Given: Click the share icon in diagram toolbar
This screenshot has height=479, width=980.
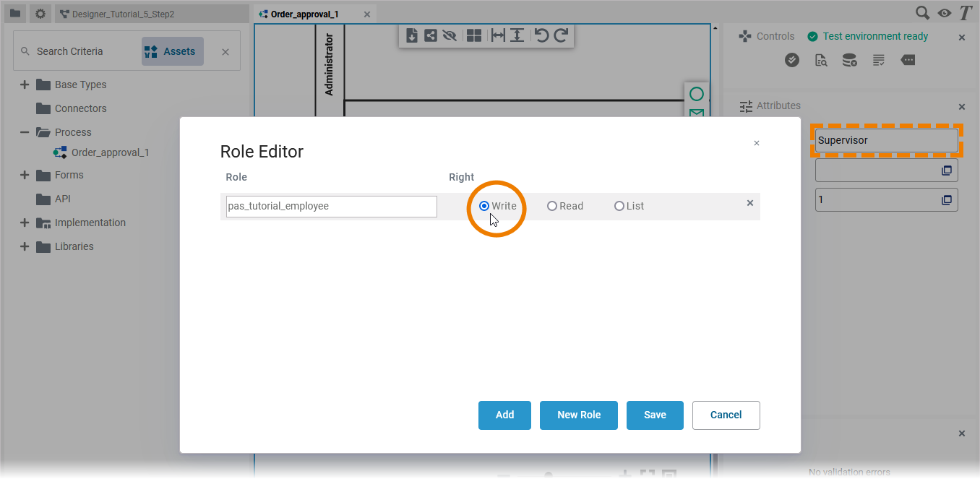Looking at the screenshot, I should pos(431,35).
